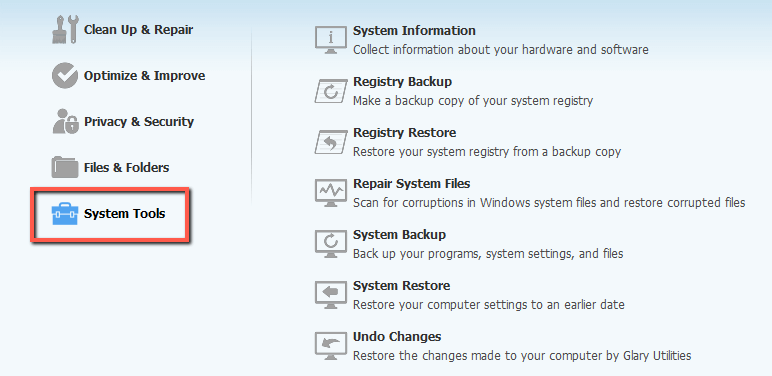Click the Registry Backup icon
772x376 pixels.
tap(330, 91)
